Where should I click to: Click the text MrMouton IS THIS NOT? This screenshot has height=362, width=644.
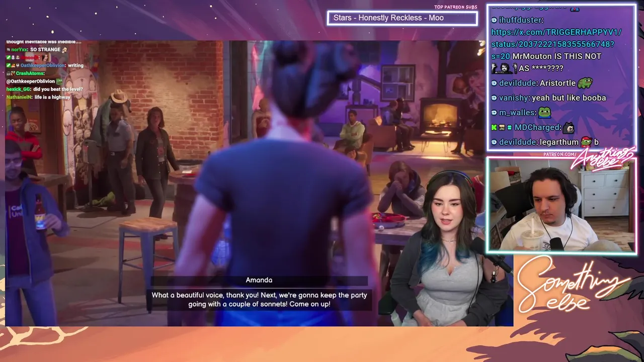pyautogui.click(x=556, y=56)
